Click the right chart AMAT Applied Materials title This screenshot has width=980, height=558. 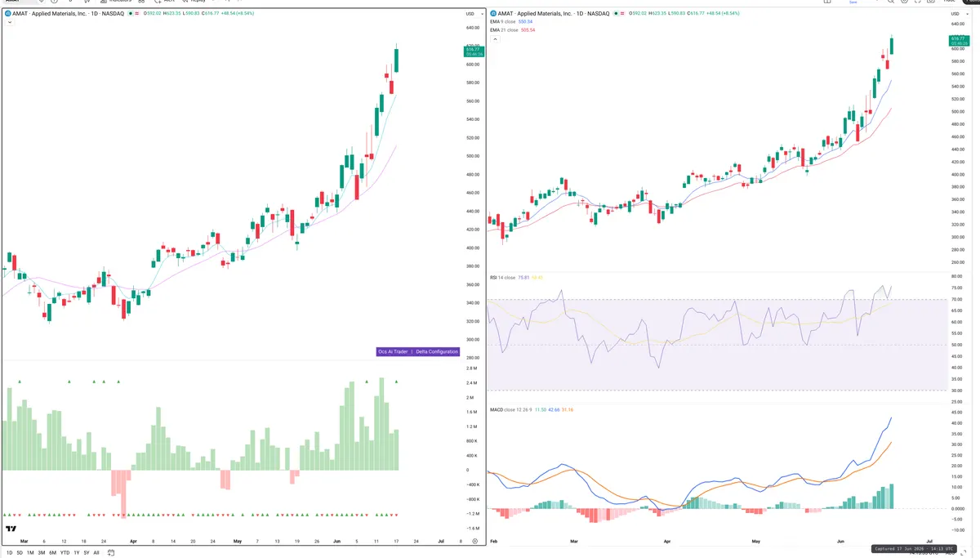point(554,13)
